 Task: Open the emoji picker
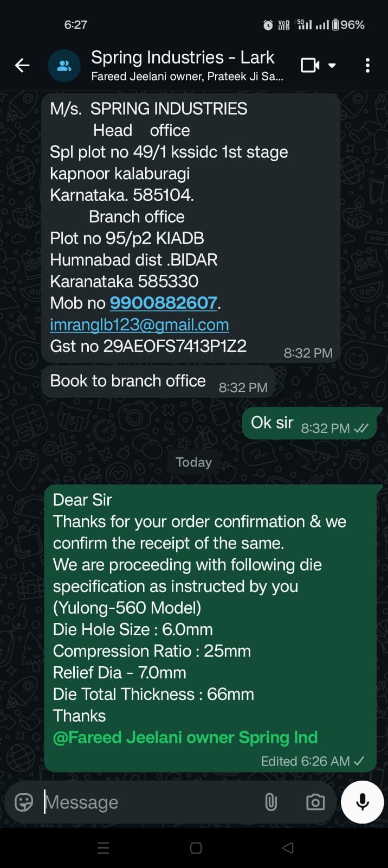[24, 802]
